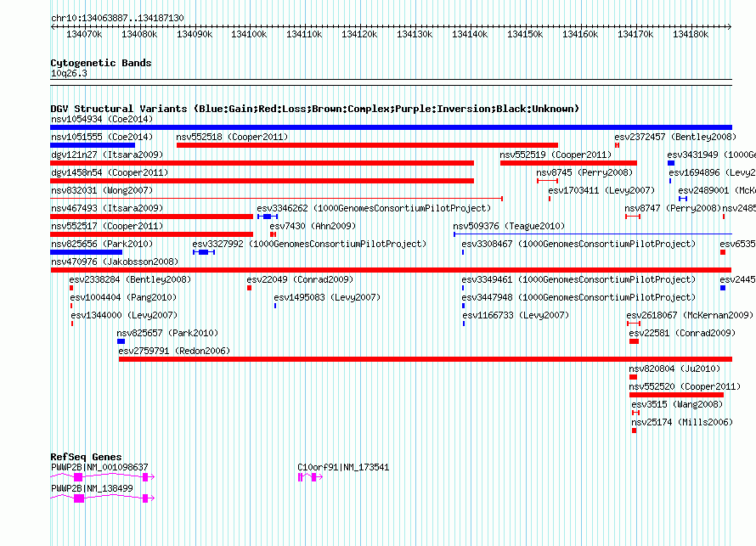The height and width of the screenshot is (546, 756).
Task: Open the esv1166733 (Levy2007) label
Action: [516, 315]
